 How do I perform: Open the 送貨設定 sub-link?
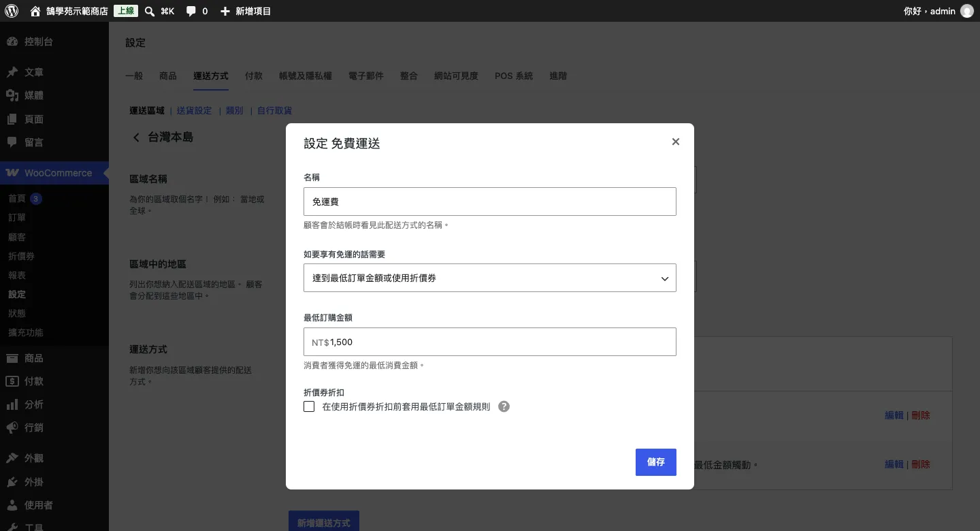tap(195, 110)
